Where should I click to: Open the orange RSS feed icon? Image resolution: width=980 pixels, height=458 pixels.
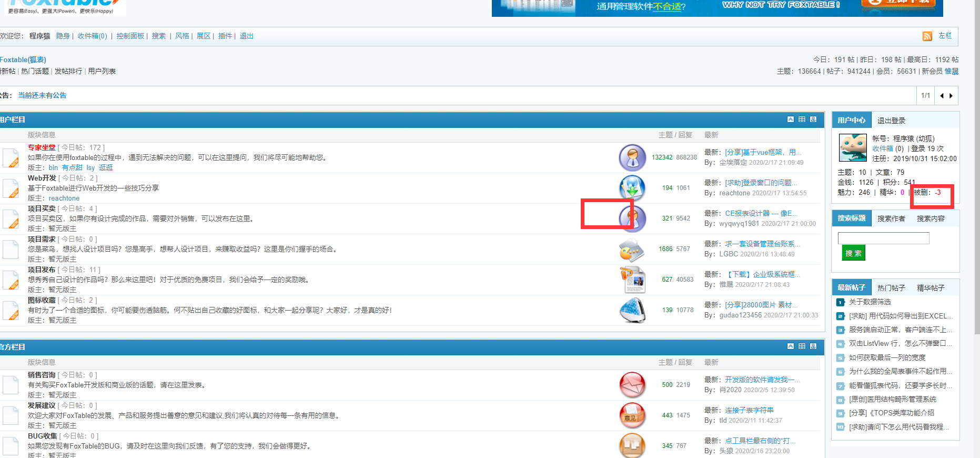click(927, 36)
